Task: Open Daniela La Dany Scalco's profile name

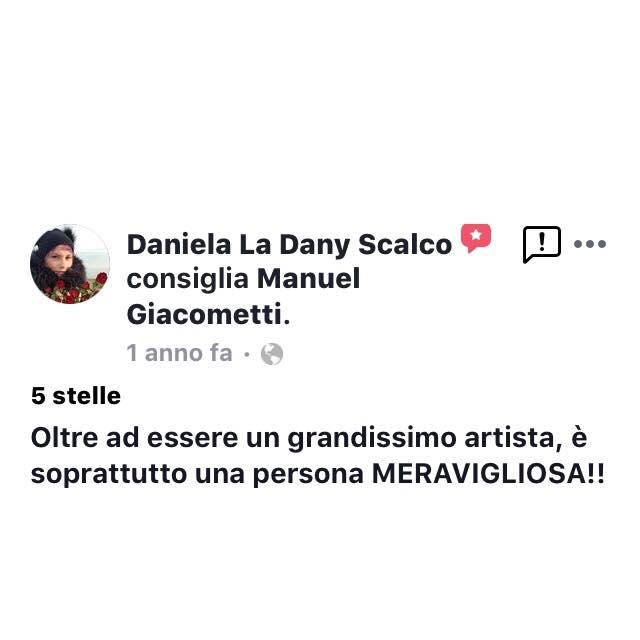Action: pos(289,245)
